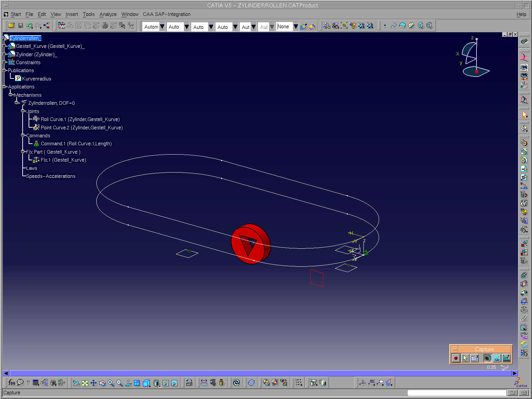
Task: Click the Fly mode airplane icon
Action: tap(76, 383)
